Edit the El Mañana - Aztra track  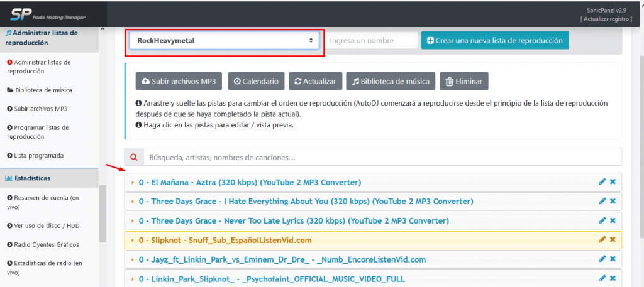pos(602,181)
